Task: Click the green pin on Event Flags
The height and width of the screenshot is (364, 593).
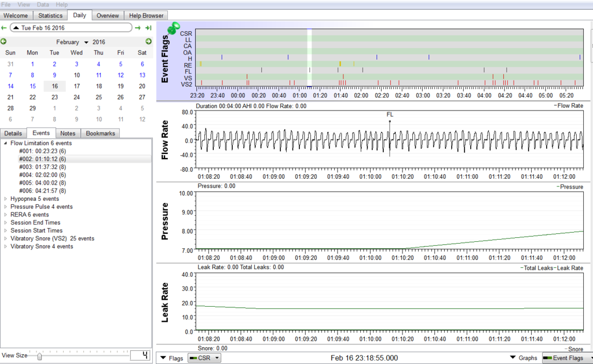Action: click(x=173, y=27)
